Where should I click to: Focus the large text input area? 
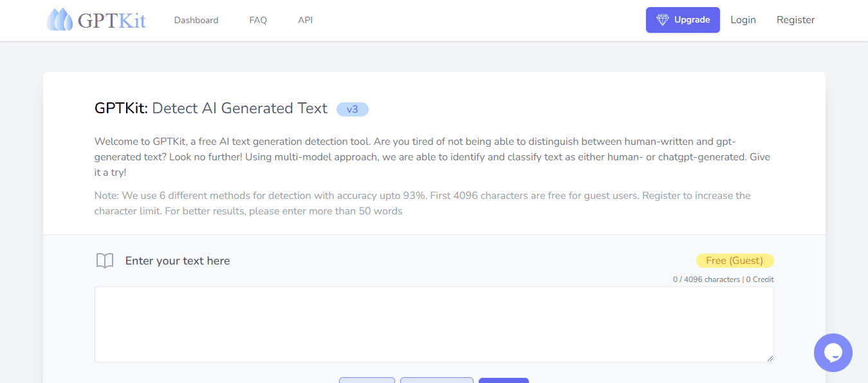[434, 324]
